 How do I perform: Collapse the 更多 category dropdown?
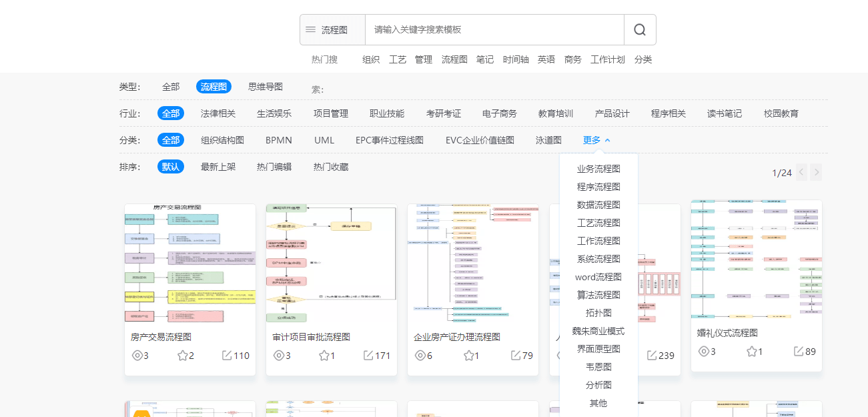point(596,140)
